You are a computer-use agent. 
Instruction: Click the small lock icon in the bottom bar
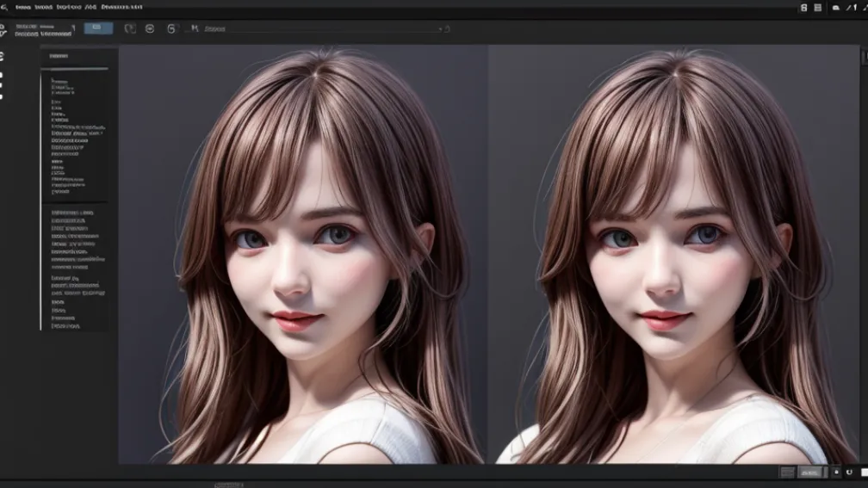point(836,472)
